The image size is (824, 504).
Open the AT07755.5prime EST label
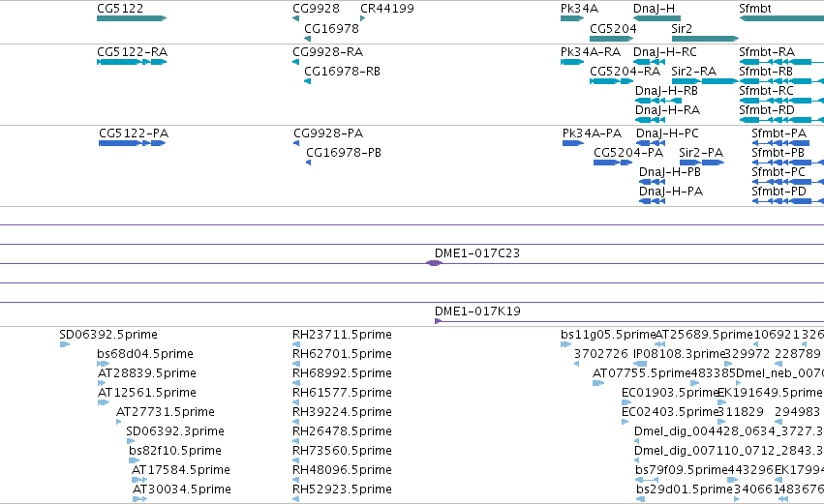point(641,373)
